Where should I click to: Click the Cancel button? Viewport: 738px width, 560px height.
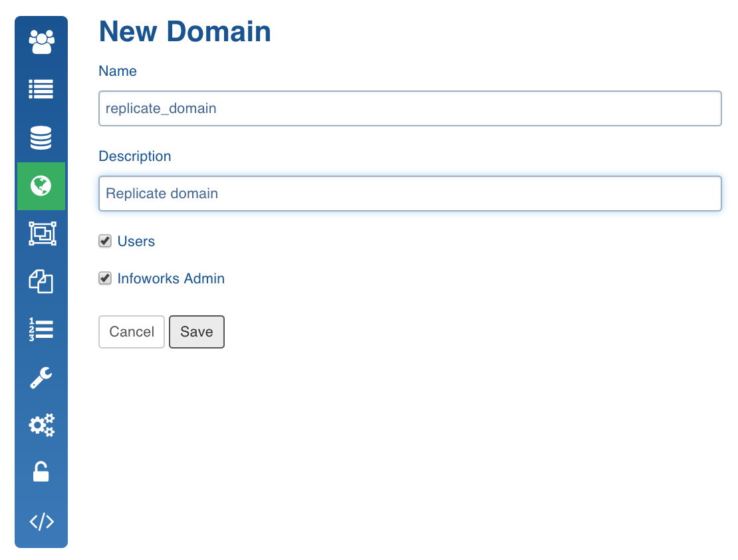(x=132, y=332)
